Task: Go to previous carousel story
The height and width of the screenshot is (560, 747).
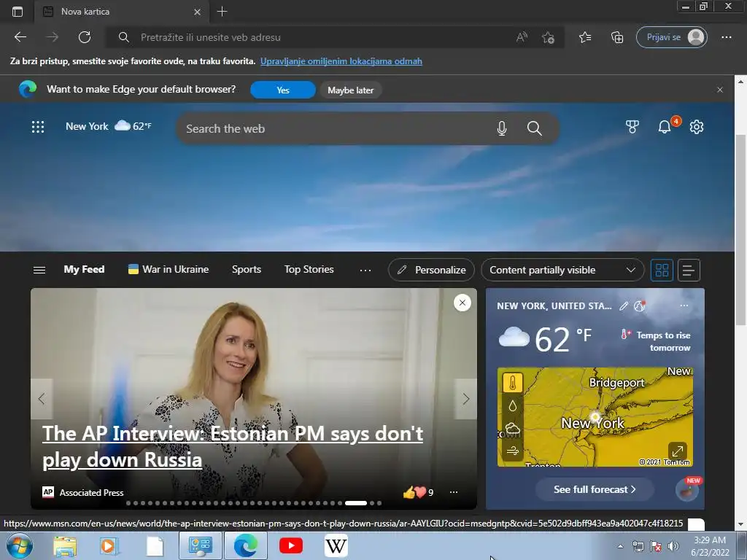Action: point(42,399)
